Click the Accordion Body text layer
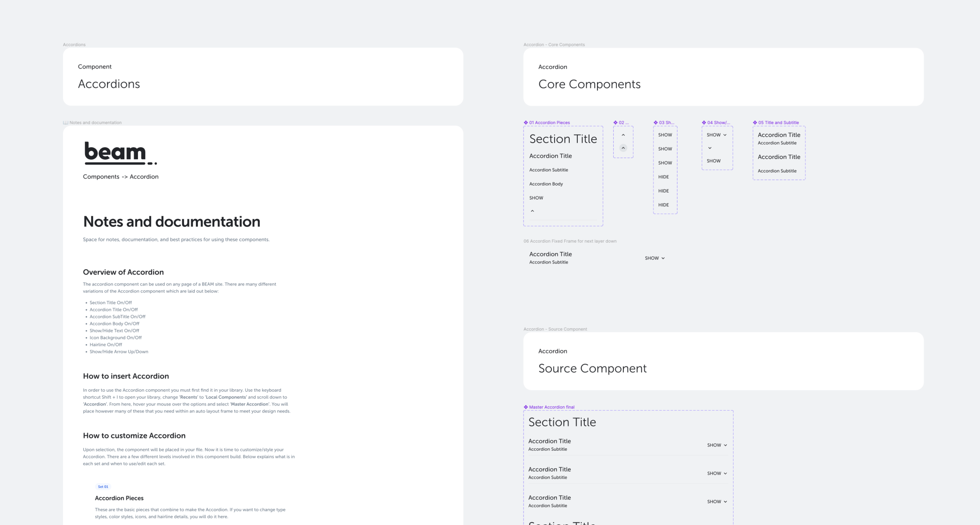The height and width of the screenshot is (525, 980). click(x=546, y=184)
